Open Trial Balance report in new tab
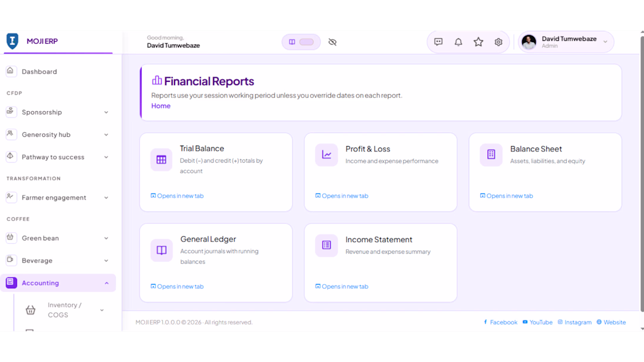644x362 pixels. pyautogui.click(x=177, y=196)
